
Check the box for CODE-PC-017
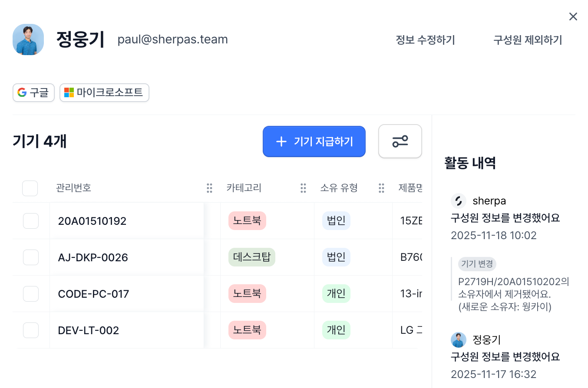tap(31, 294)
